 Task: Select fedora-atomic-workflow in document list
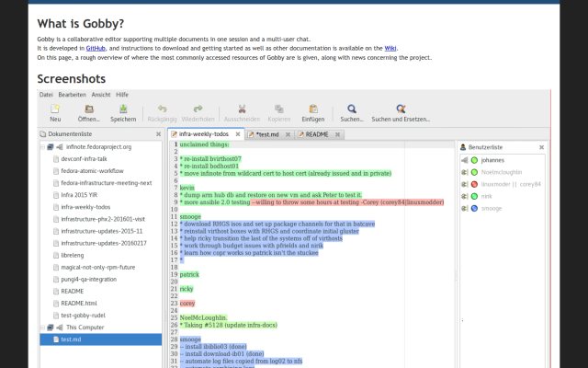[92, 171]
